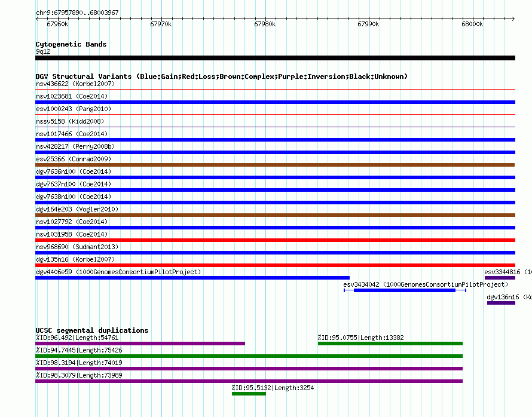Click the 68000k ruler position
The width and height of the screenshot is (532, 417).
(472, 24)
